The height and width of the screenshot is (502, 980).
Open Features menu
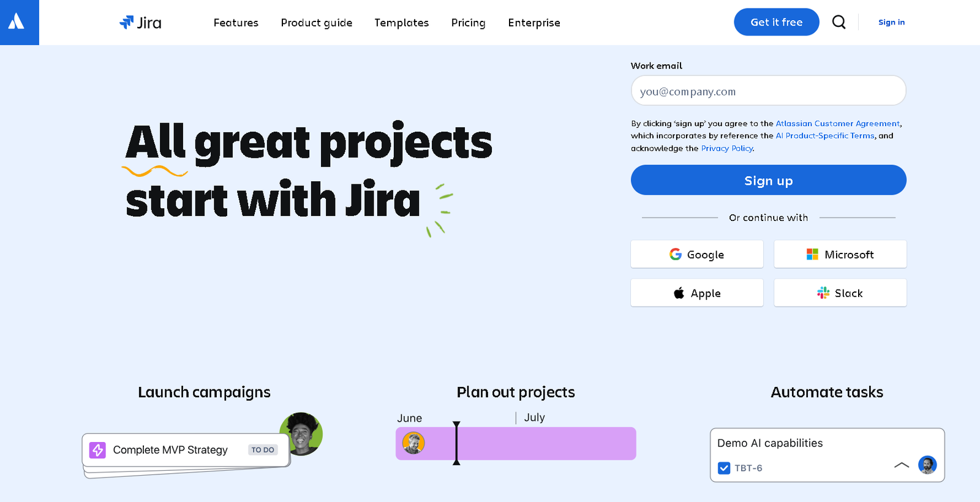point(236,23)
